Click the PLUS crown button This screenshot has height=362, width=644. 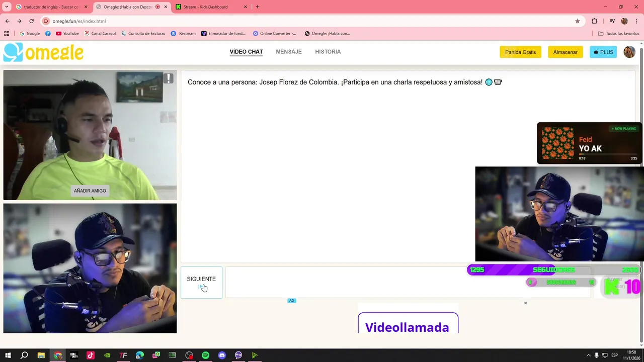603,52
